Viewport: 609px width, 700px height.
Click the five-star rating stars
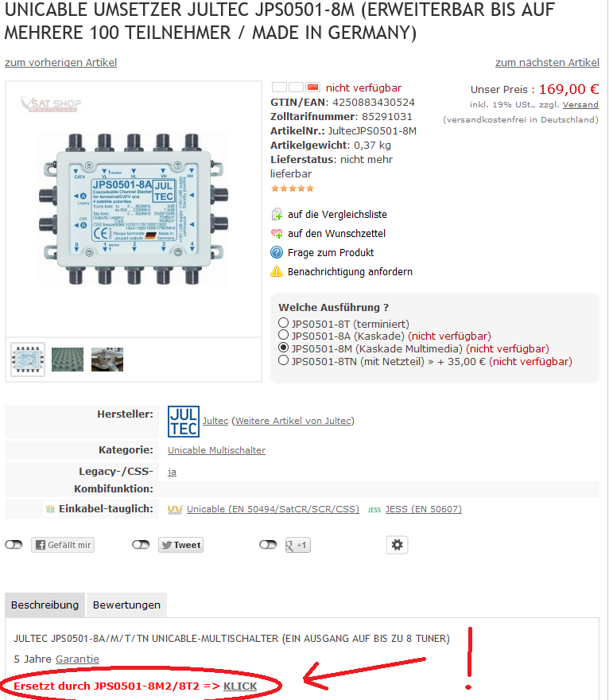pos(293,189)
